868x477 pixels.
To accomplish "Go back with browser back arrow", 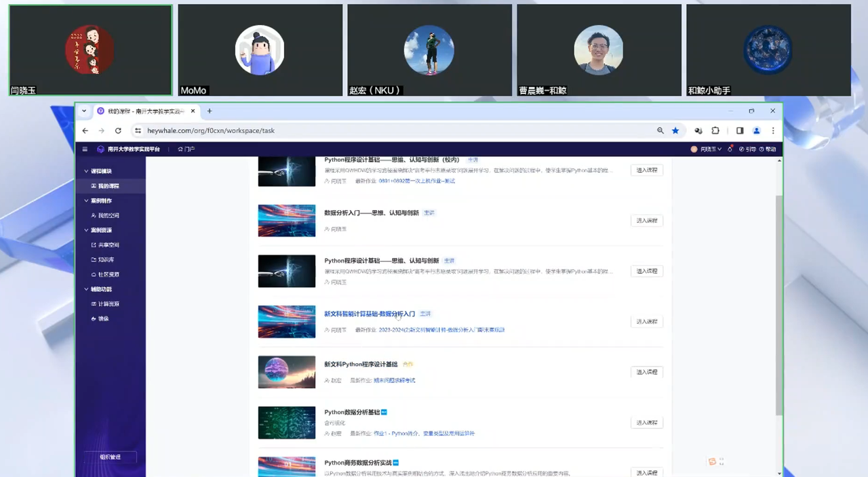I will point(85,131).
